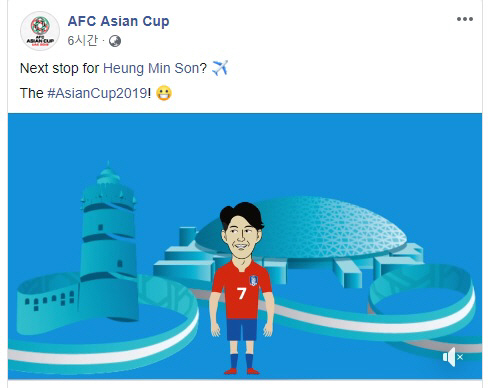Viewport: 488px width, 388px height.
Task: Click the Korea crest on the jersey
Action: click(x=254, y=280)
